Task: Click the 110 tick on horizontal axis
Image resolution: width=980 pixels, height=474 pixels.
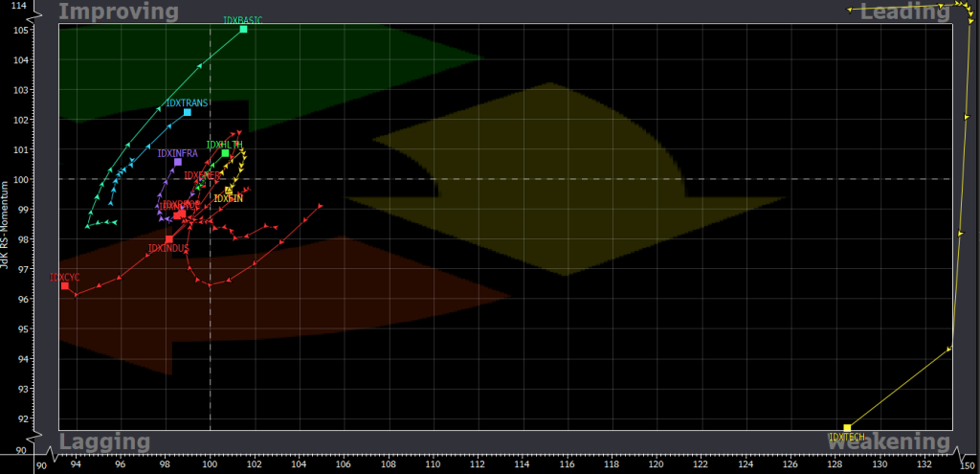Action: [x=434, y=466]
